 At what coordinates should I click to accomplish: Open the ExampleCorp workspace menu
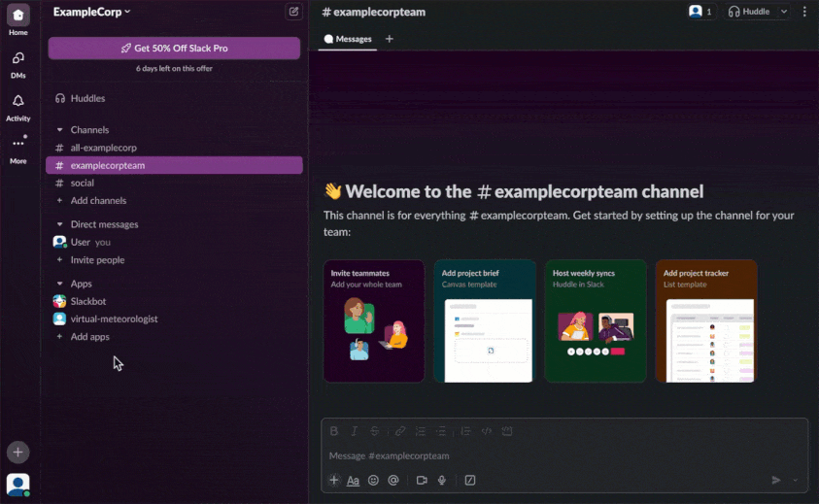tap(91, 12)
